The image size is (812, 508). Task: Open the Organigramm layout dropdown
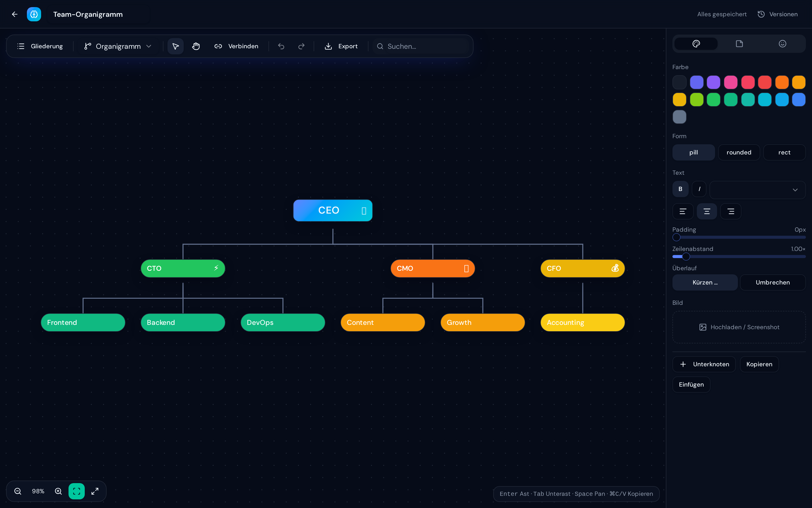(118, 46)
